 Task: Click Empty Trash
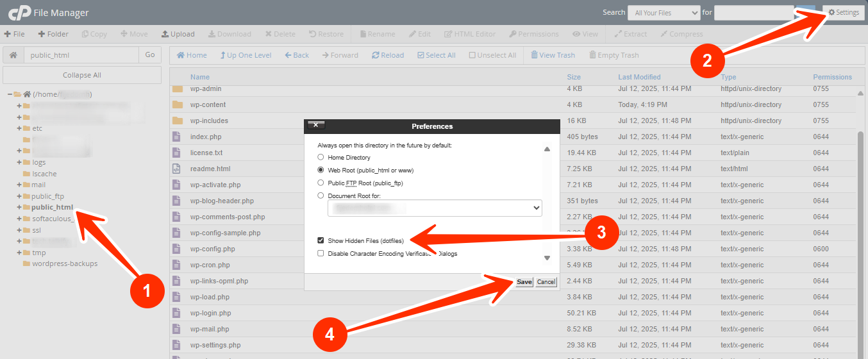pos(613,55)
